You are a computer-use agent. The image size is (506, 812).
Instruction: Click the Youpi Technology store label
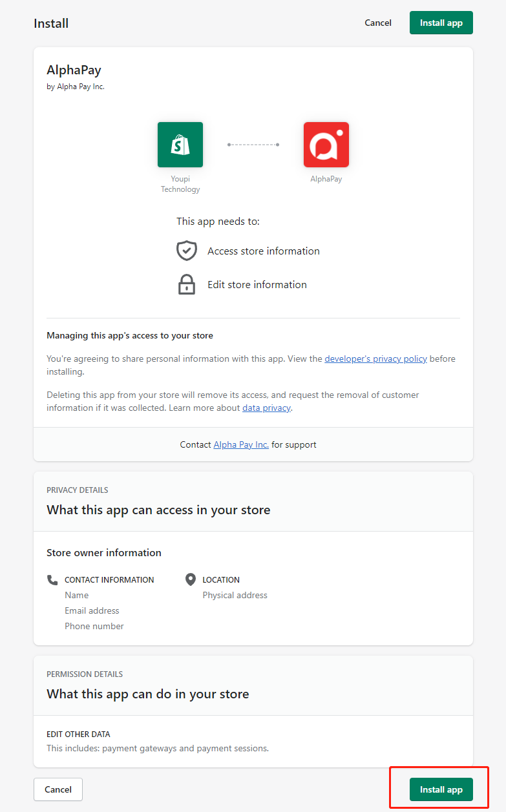tap(180, 184)
